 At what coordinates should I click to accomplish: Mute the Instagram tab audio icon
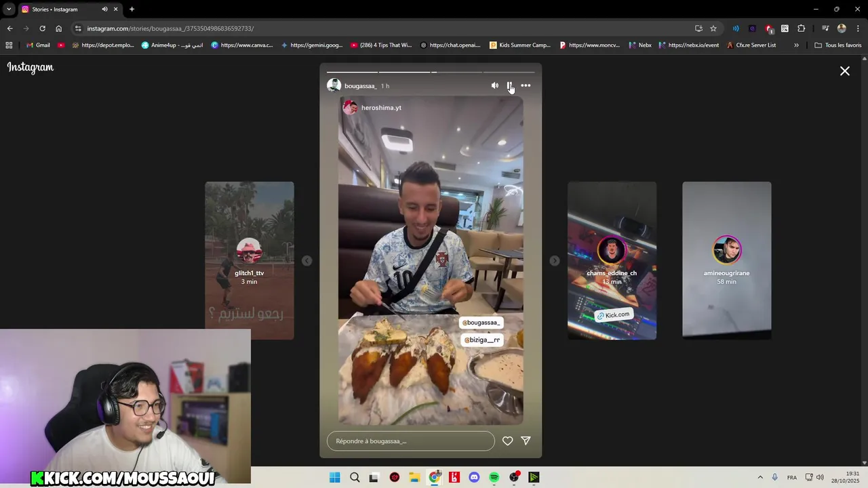pyautogui.click(x=104, y=9)
